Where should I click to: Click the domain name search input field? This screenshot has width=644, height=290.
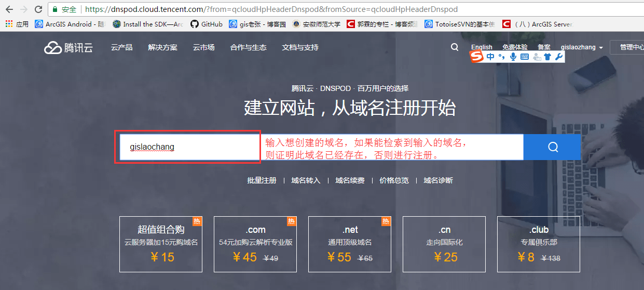click(188, 147)
